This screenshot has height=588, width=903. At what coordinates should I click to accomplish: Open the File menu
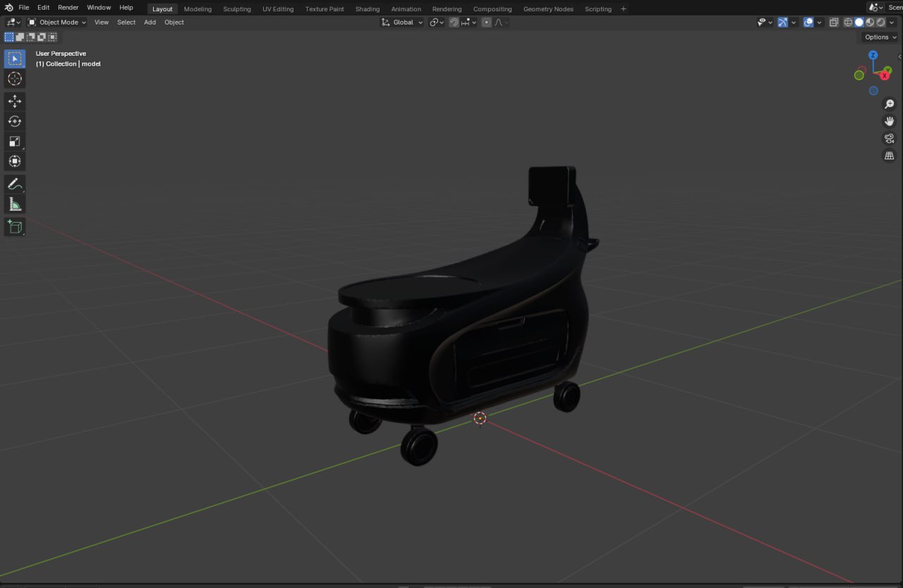[x=24, y=8]
